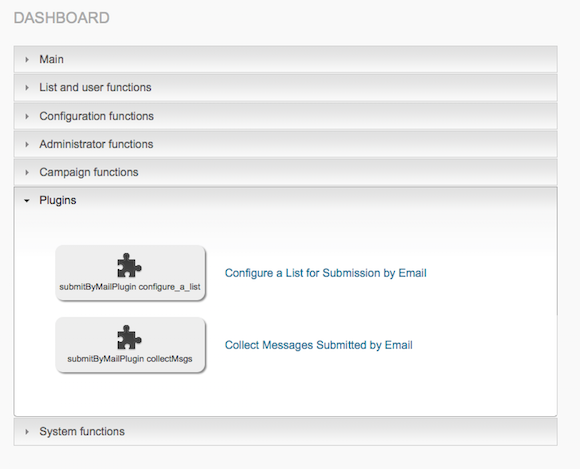580x469 pixels.
Task: Select the Main accordion header
Action: [x=286, y=59]
